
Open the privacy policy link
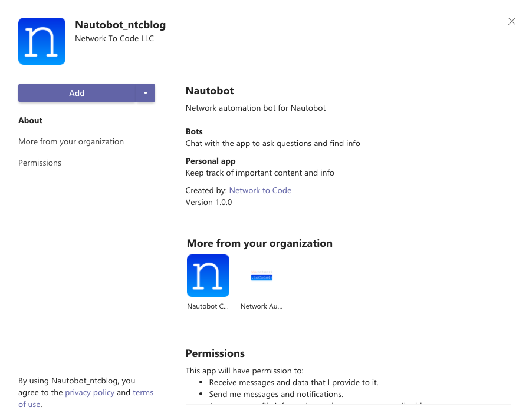pos(90,392)
